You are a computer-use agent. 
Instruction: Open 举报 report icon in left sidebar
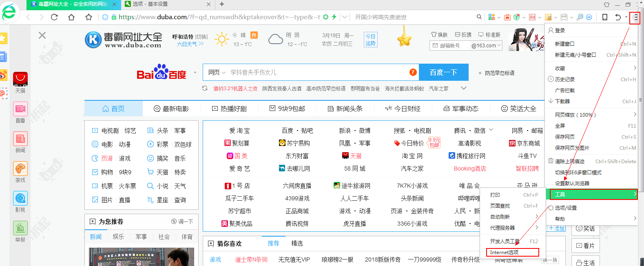(x=20, y=228)
